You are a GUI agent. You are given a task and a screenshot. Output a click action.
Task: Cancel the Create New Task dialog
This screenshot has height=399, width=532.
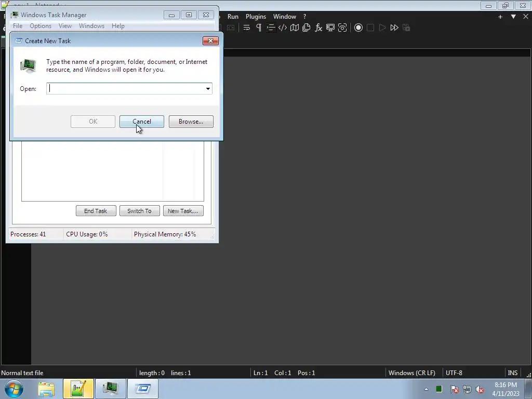141,122
